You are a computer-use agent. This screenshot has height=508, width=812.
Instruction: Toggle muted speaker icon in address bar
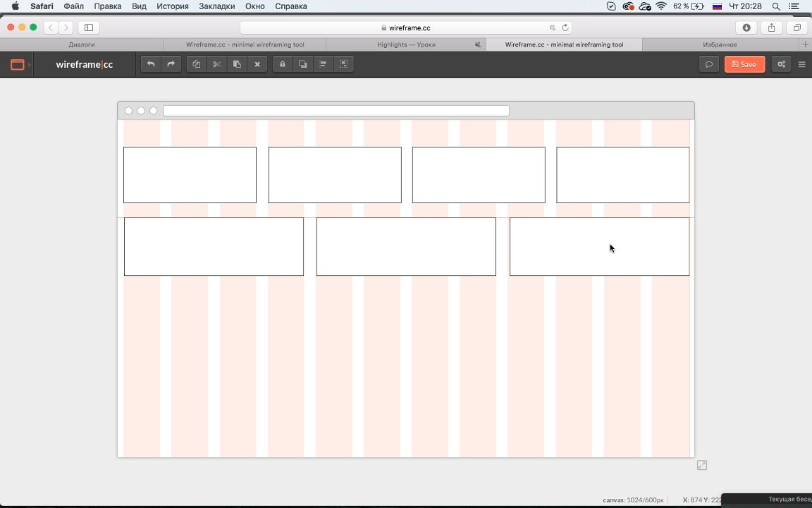coord(553,28)
